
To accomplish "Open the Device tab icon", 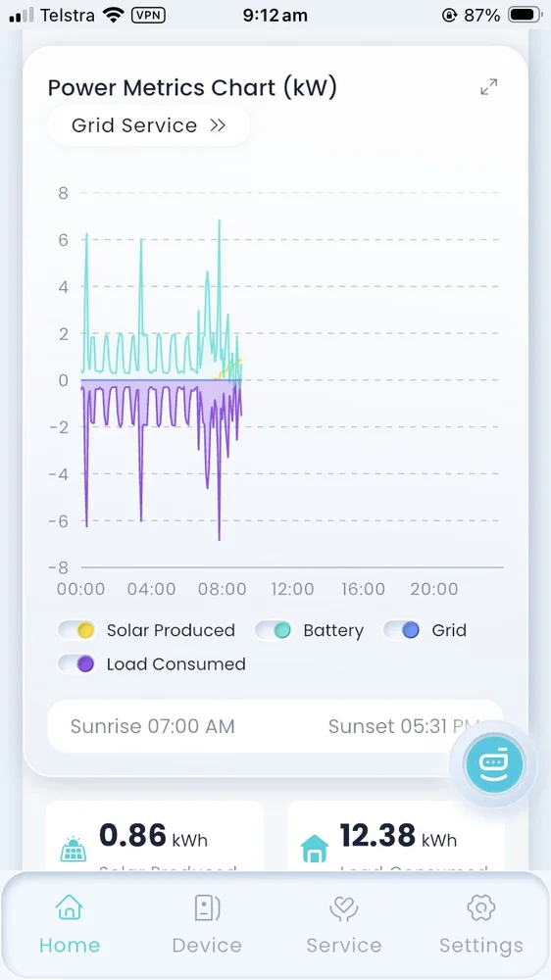I will tap(207, 907).
